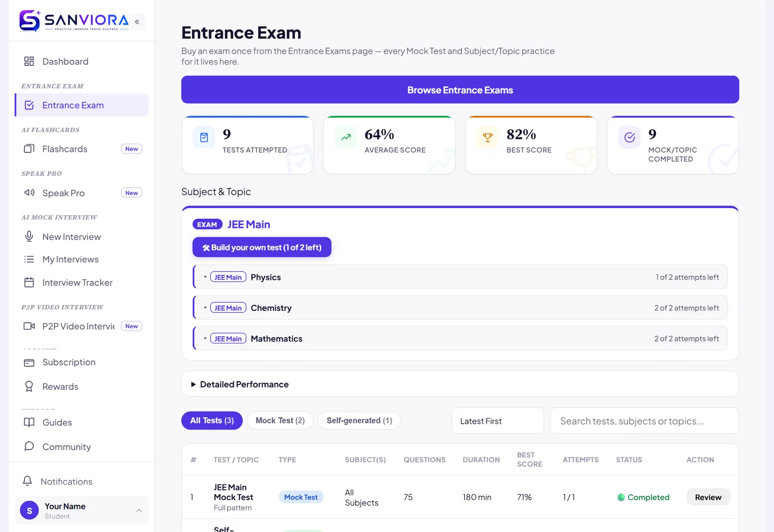Click the Rewards ribbon badge icon

click(x=29, y=386)
